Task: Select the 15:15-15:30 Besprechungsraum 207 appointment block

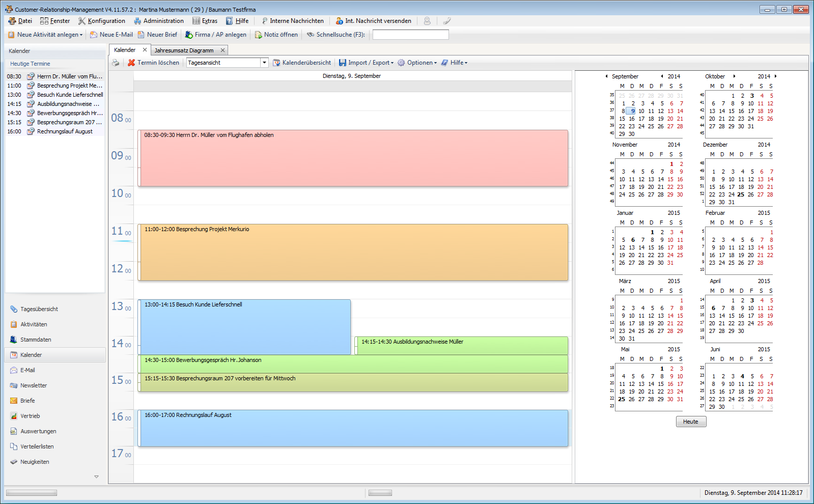Action: pos(353,382)
